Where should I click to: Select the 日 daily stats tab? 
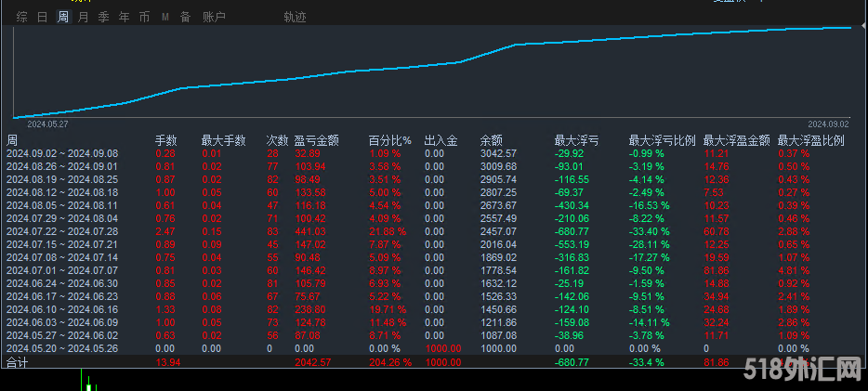click(x=43, y=17)
